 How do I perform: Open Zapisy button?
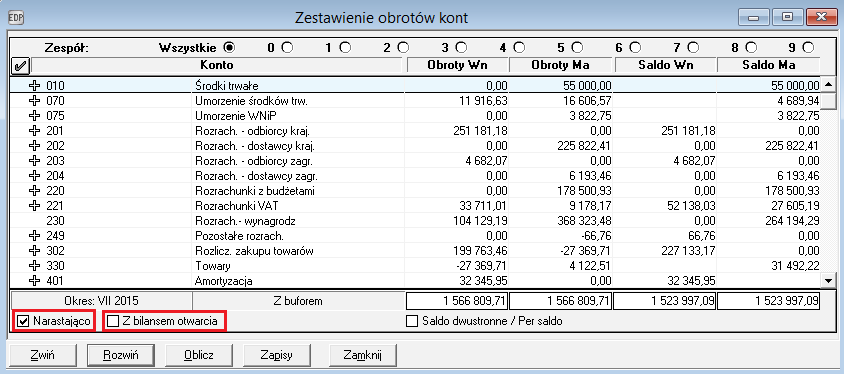click(276, 355)
